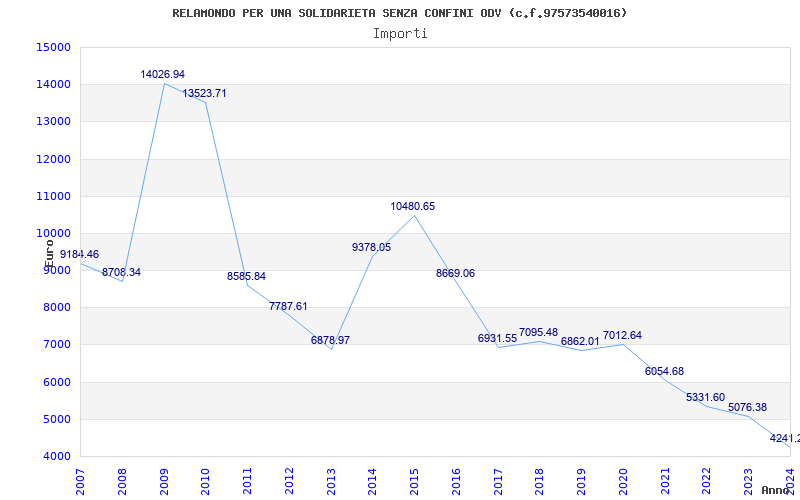Select the 6862.01 data label
This screenshot has height=500, width=800.
click(580, 341)
